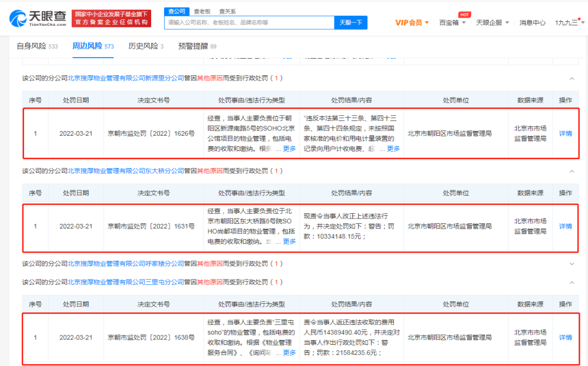The height and width of the screenshot is (366, 588).
Task: Click the 天眼一下 search button
Action: pos(350,22)
